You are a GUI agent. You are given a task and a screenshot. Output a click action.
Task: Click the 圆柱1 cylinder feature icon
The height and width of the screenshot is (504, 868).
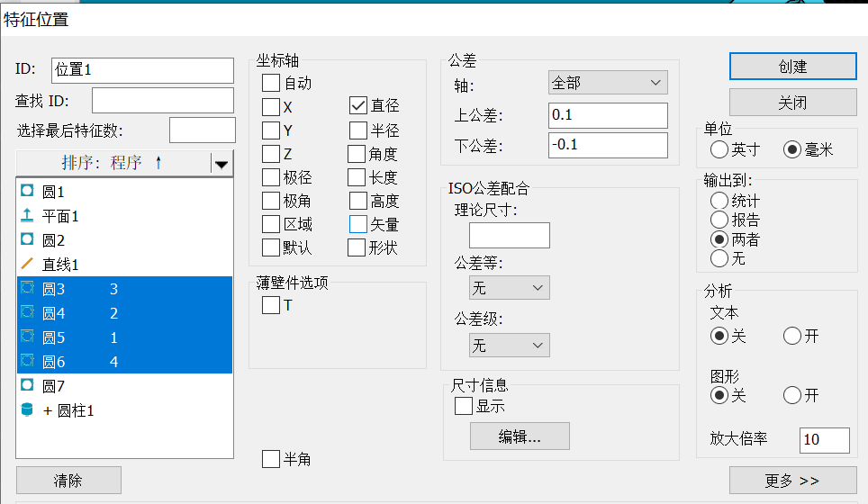click(26, 410)
